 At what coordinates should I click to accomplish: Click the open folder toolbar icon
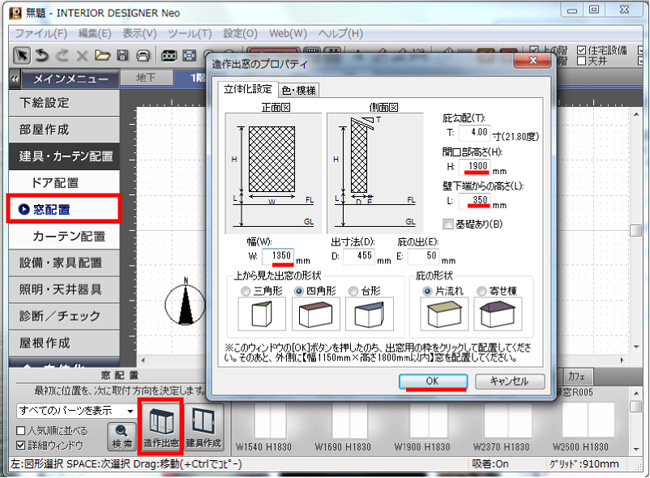coord(103,53)
